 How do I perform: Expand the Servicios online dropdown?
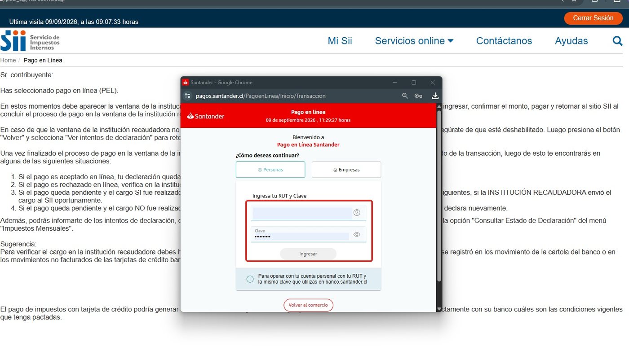(414, 41)
